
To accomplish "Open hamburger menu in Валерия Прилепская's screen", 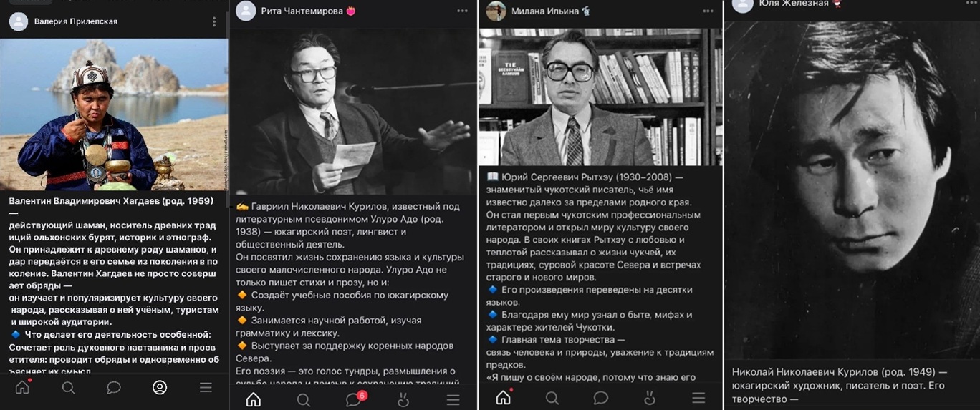I will click(206, 388).
